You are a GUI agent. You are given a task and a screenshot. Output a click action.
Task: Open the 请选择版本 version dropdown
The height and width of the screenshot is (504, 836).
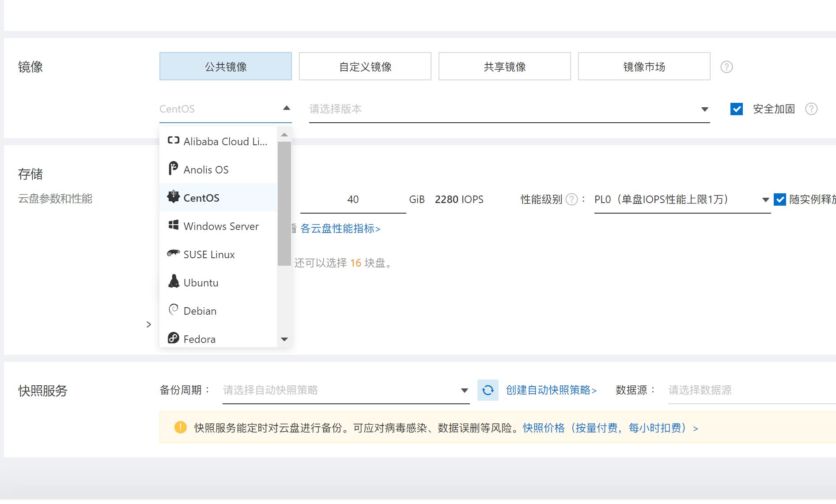coord(509,109)
